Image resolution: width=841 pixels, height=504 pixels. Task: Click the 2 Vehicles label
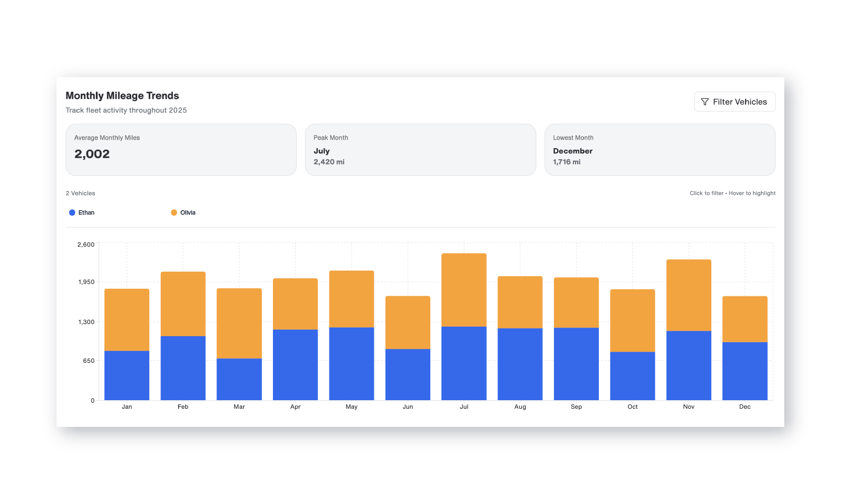(x=80, y=193)
